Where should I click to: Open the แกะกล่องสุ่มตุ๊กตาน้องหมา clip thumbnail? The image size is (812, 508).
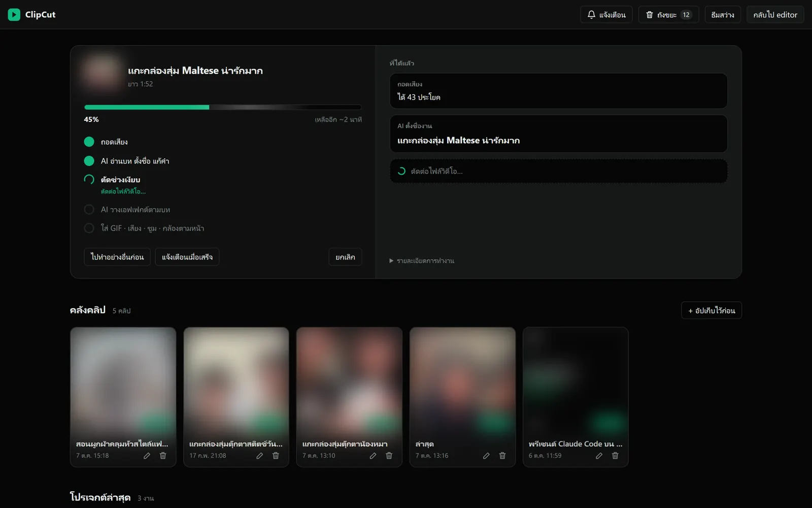[349, 381]
